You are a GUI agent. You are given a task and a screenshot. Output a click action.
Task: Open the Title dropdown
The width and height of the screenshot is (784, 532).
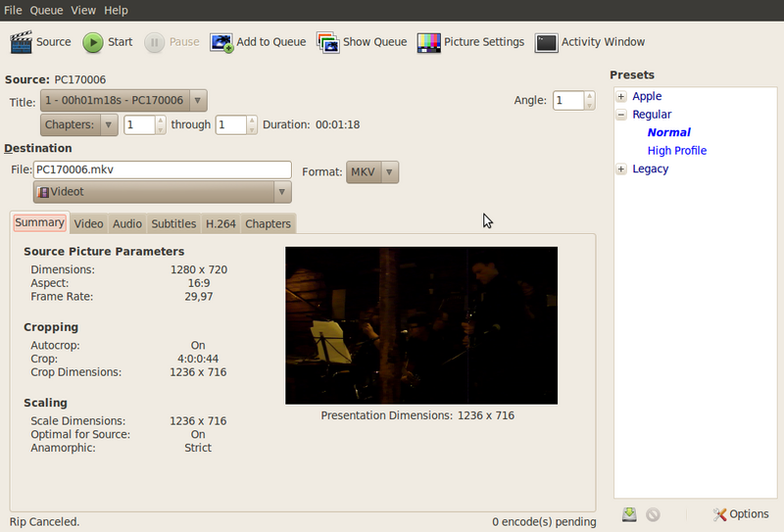pos(123,100)
